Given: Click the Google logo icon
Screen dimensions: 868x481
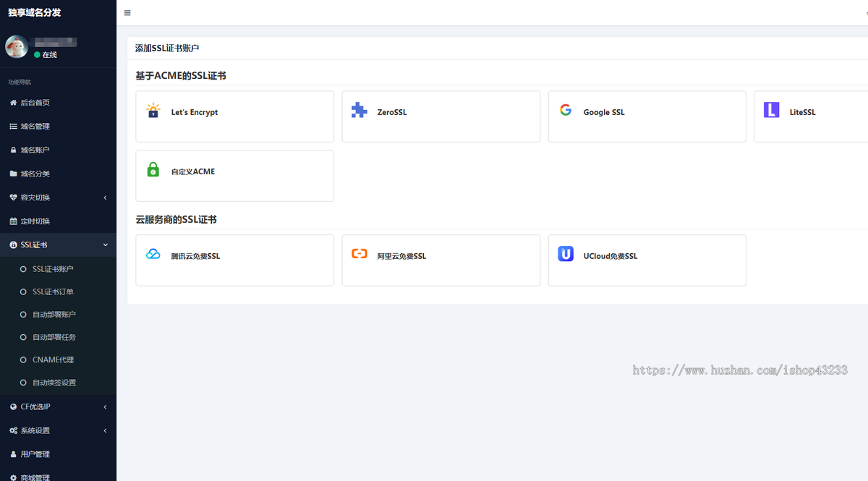Looking at the screenshot, I should (x=566, y=110).
